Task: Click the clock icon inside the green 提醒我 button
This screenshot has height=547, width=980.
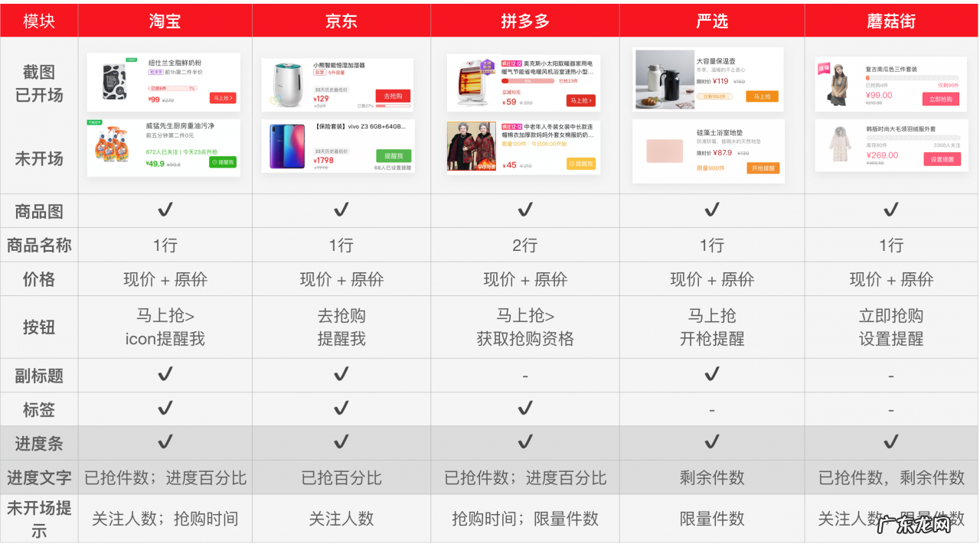Action: 214,162
